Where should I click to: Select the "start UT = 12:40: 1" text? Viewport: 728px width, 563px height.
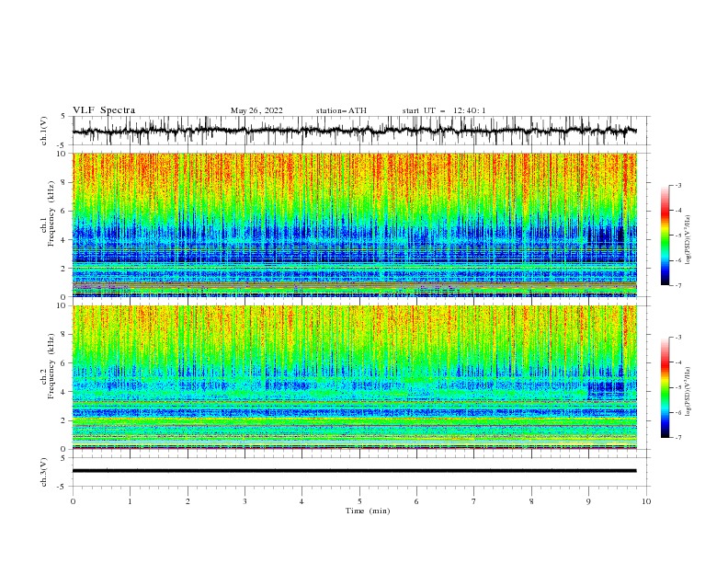444,110
